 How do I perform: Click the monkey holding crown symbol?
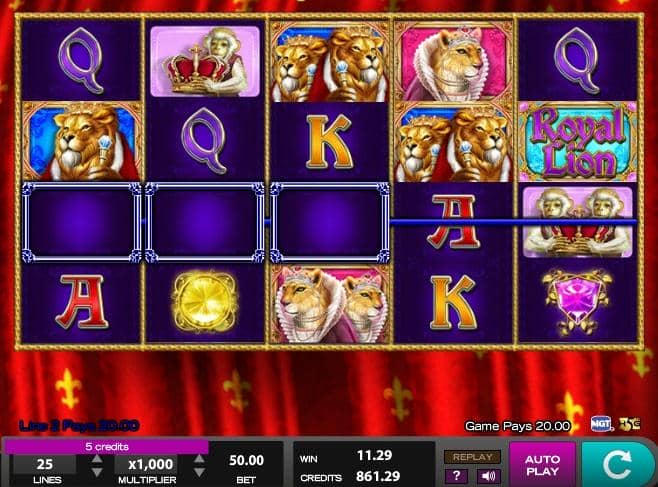pyautogui.click(x=205, y=61)
